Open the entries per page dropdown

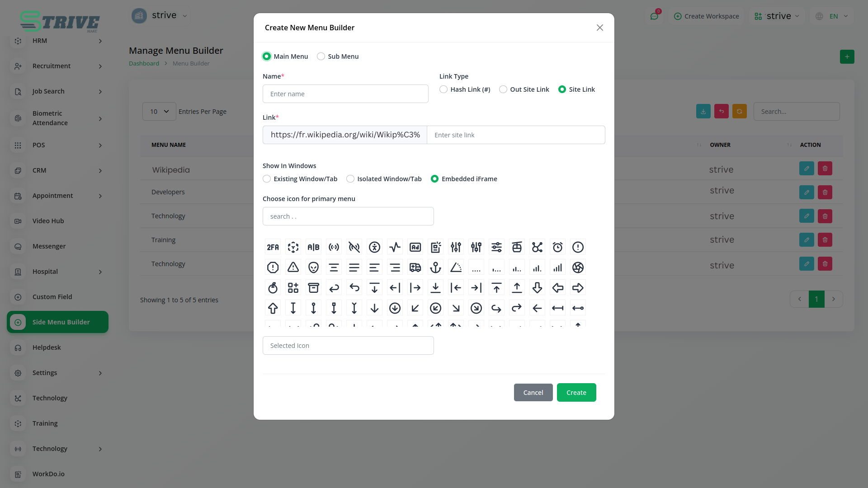click(x=159, y=112)
